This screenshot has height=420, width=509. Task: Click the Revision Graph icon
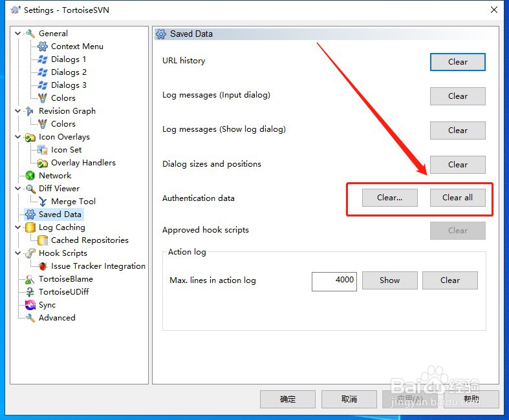pos(30,111)
